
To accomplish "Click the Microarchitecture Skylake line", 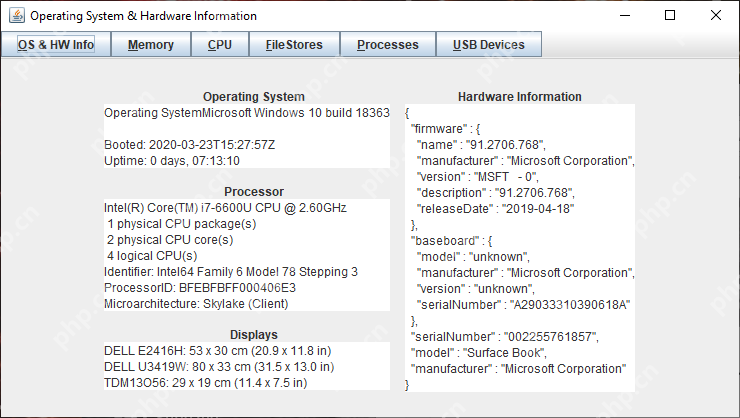I will point(196,304).
